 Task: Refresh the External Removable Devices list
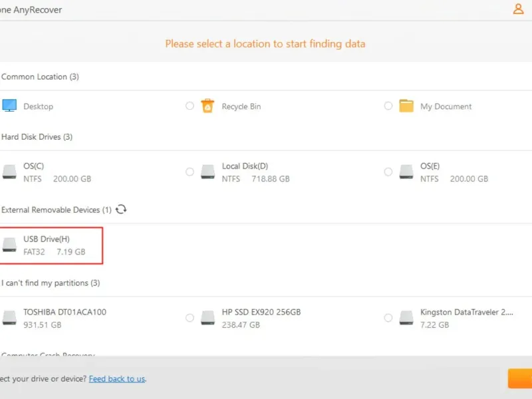coord(121,209)
